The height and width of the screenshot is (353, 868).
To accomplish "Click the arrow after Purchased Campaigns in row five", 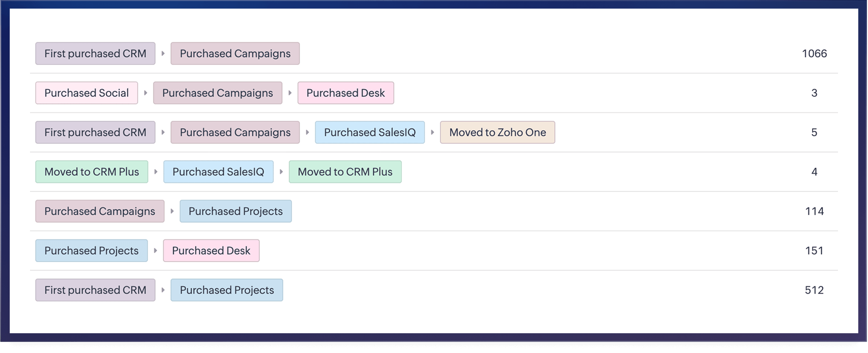I will 172,211.
